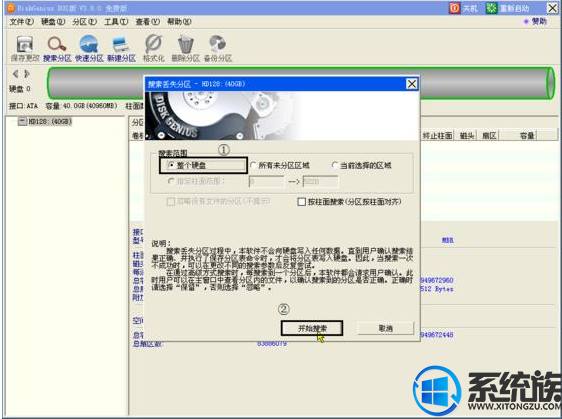This screenshot has width=562, height=419.
Task: Select Currently Selected Area (当前选择的区域) radio
Action: [335, 165]
